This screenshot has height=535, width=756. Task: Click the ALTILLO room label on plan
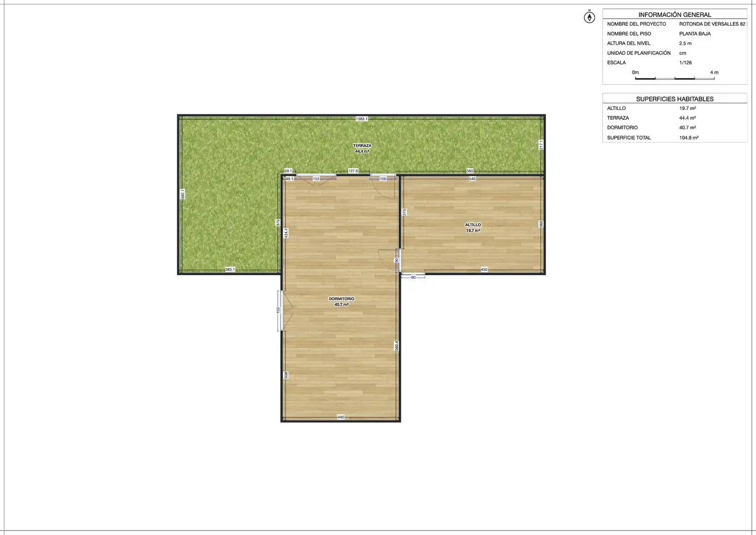pos(473,228)
